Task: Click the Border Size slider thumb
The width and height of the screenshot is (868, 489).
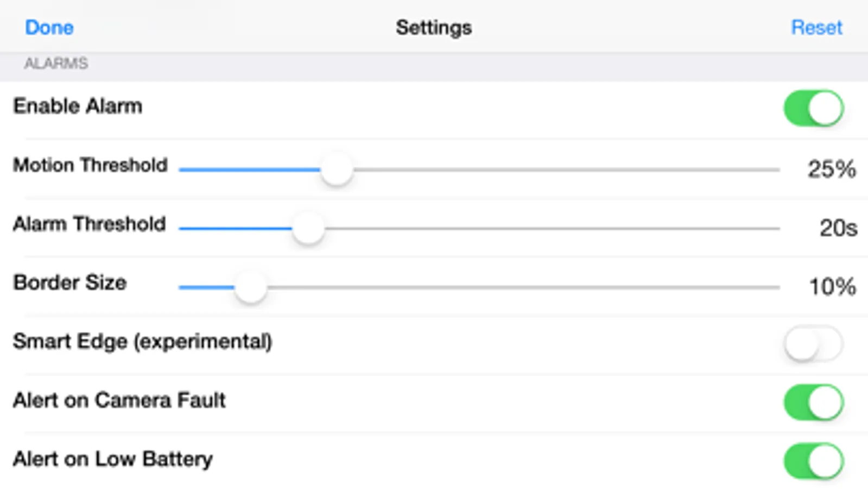Action: point(251,287)
